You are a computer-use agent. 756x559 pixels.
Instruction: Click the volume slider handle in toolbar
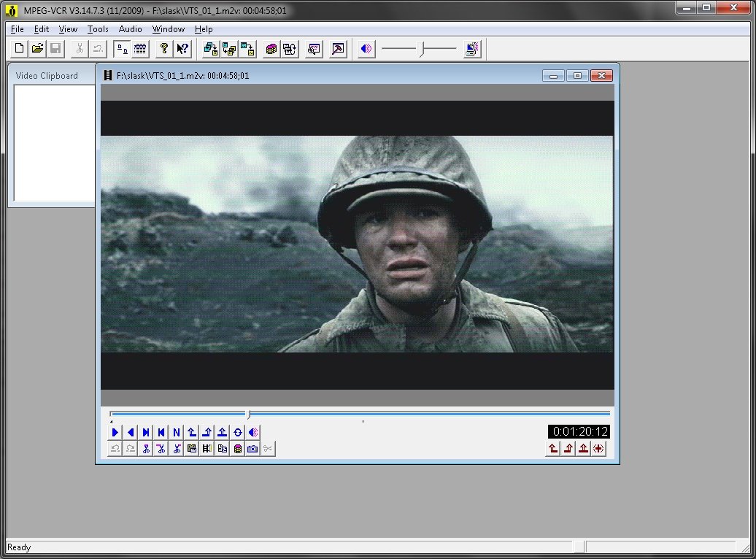(422, 49)
